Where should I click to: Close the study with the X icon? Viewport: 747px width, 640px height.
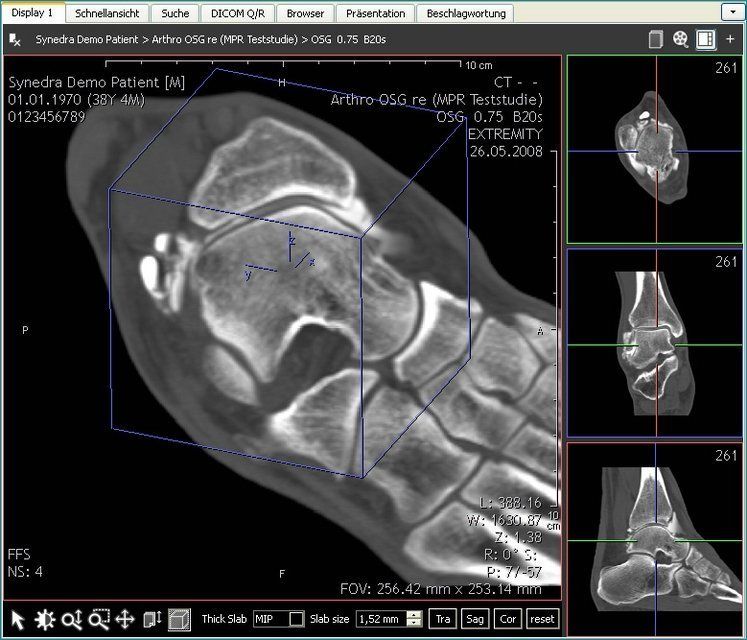pyautogui.click(x=15, y=40)
